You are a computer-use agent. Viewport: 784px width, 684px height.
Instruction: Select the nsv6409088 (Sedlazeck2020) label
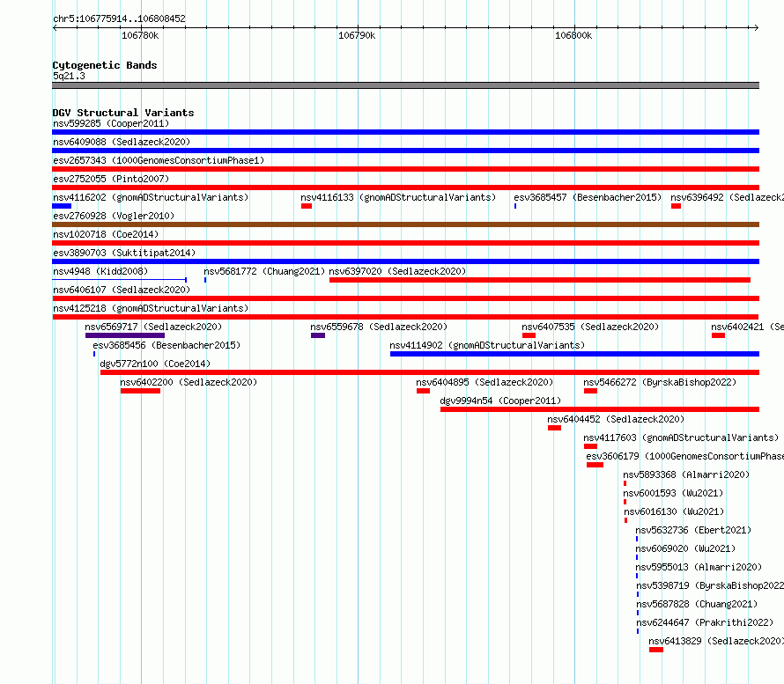click(122, 142)
